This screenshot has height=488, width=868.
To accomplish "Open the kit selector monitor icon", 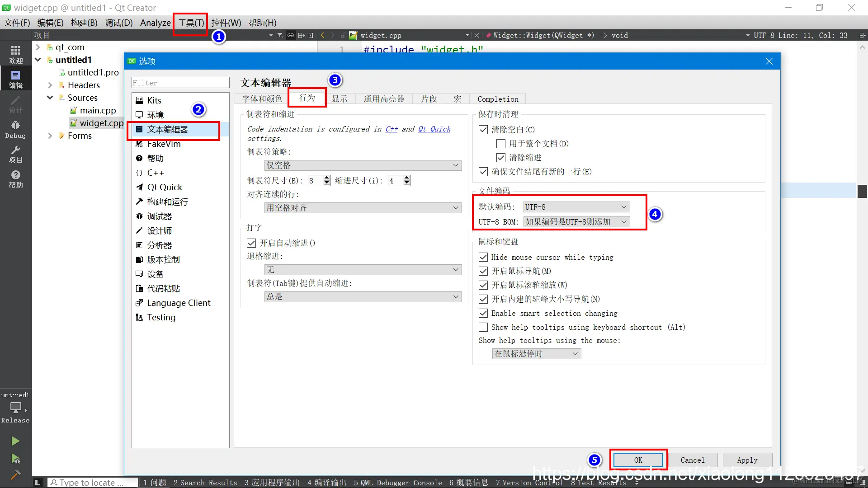I will tap(15, 408).
